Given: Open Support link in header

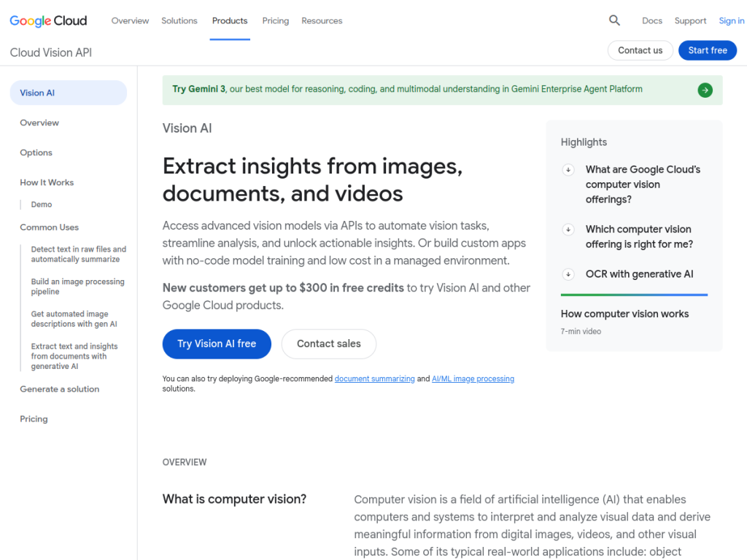Looking at the screenshot, I should click(x=690, y=21).
